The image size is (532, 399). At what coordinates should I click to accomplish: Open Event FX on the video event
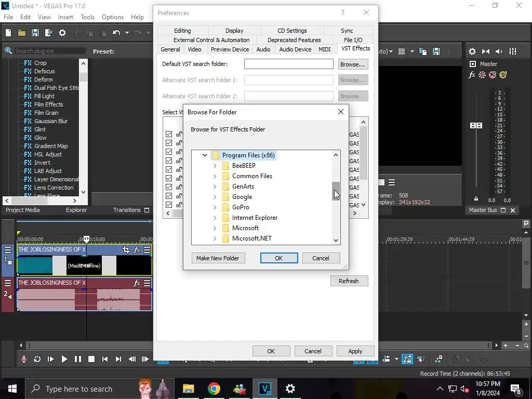point(137,250)
